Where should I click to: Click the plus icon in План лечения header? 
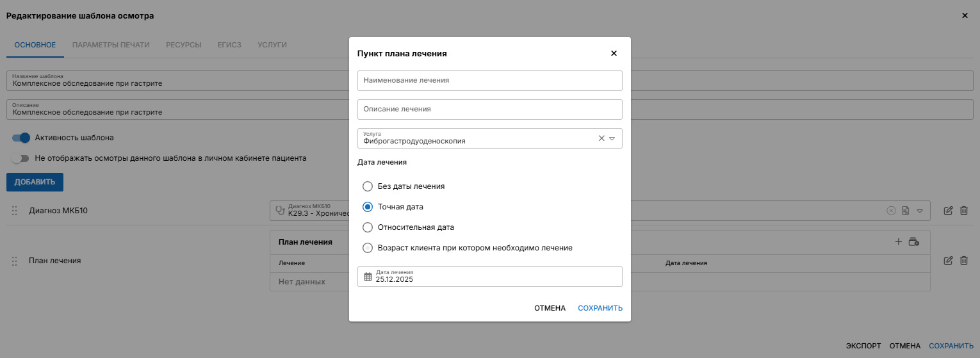[x=898, y=242]
